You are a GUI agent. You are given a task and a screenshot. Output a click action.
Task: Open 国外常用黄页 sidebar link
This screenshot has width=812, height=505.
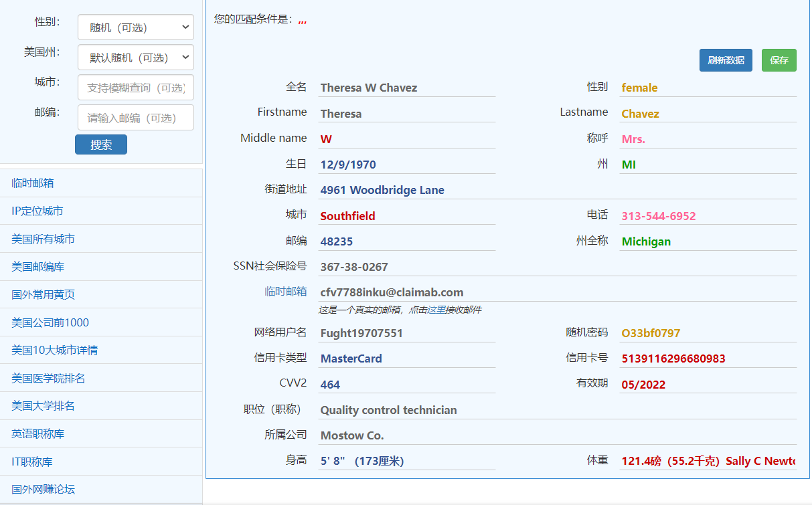point(43,294)
